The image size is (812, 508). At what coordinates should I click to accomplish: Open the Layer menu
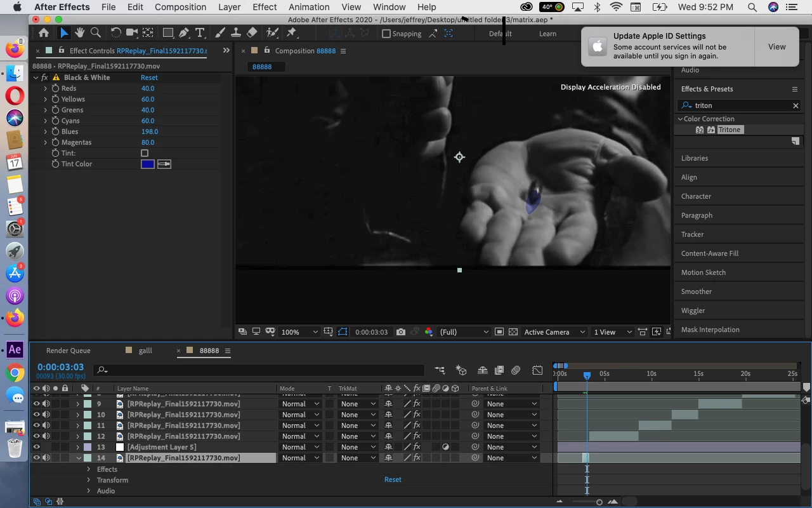229,7
